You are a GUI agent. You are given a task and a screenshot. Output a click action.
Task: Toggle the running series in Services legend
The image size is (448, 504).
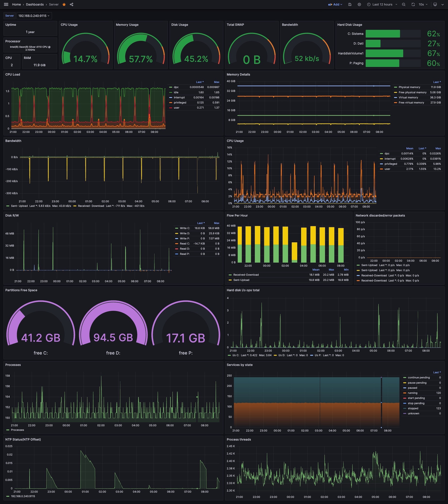point(413,393)
